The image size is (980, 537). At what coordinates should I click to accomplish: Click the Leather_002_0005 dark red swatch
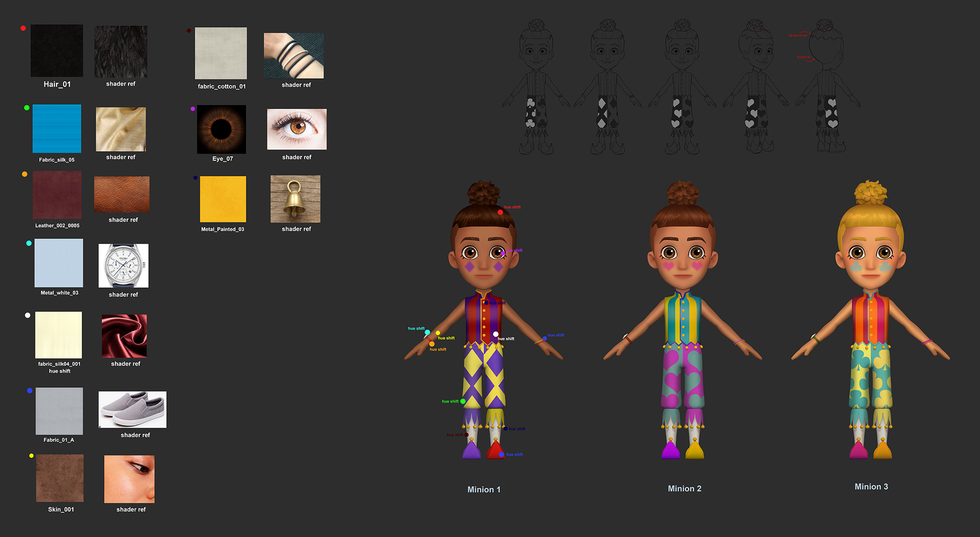[57, 195]
